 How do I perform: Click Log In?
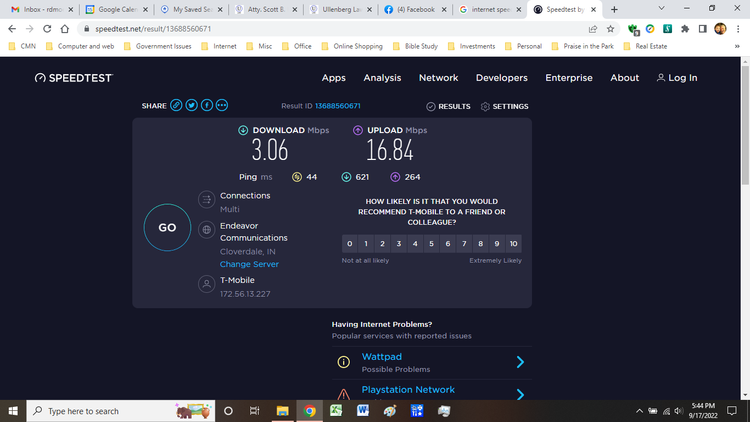pyautogui.click(x=677, y=78)
